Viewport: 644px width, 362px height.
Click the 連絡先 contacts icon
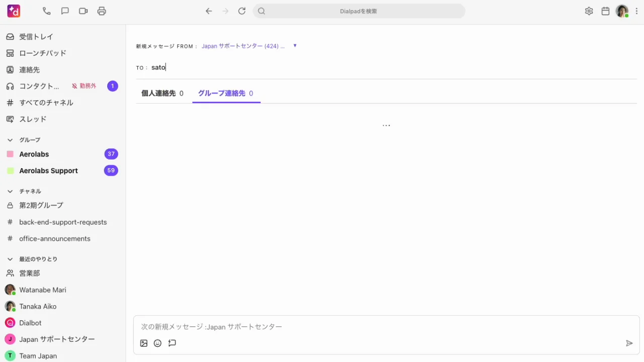10,70
